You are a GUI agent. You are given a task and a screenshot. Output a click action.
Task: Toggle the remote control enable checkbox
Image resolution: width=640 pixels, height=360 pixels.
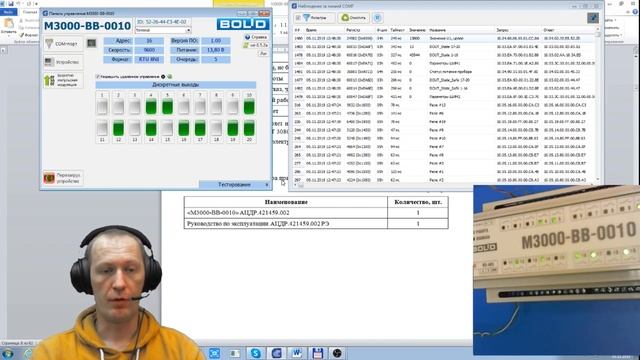coord(98,76)
